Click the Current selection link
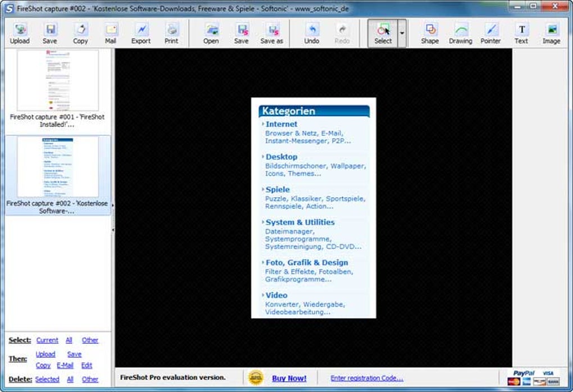Screen dimensions: 573x392 47,340
